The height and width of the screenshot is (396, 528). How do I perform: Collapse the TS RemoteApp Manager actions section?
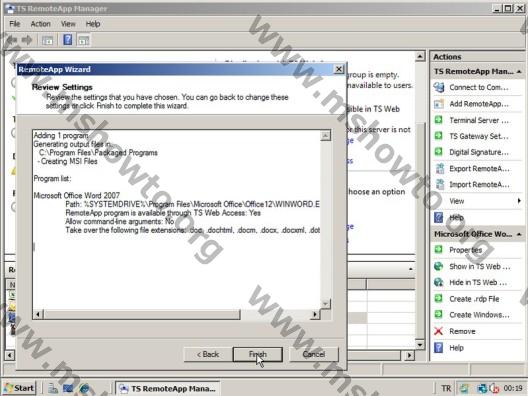click(519, 71)
